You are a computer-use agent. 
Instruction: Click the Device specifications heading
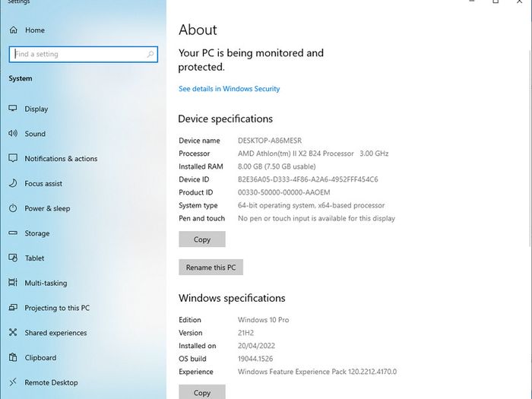pos(226,119)
